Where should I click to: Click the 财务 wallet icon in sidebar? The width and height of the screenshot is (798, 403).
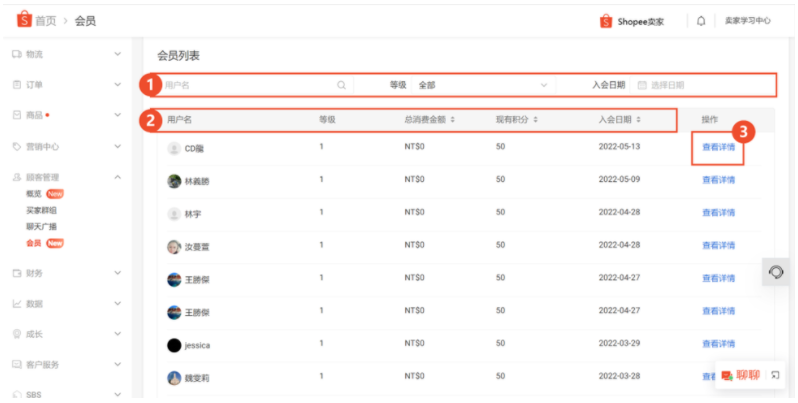17,273
